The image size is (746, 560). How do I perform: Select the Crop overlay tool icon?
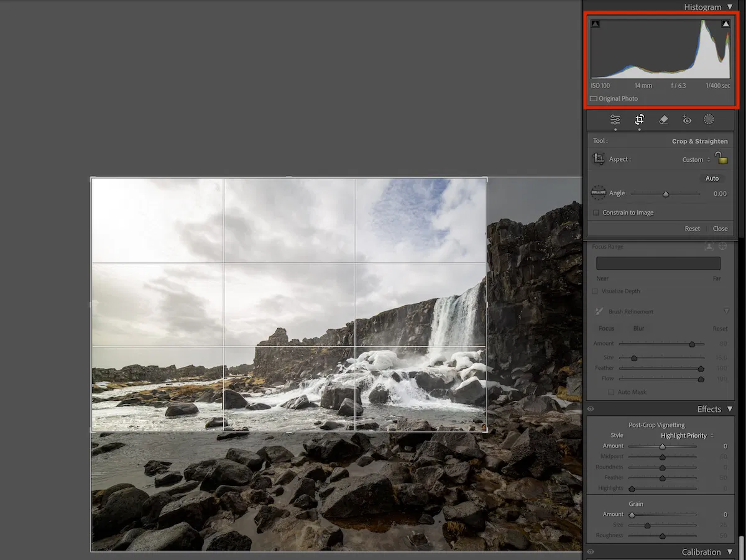pyautogui.click(x=639, y=120)
